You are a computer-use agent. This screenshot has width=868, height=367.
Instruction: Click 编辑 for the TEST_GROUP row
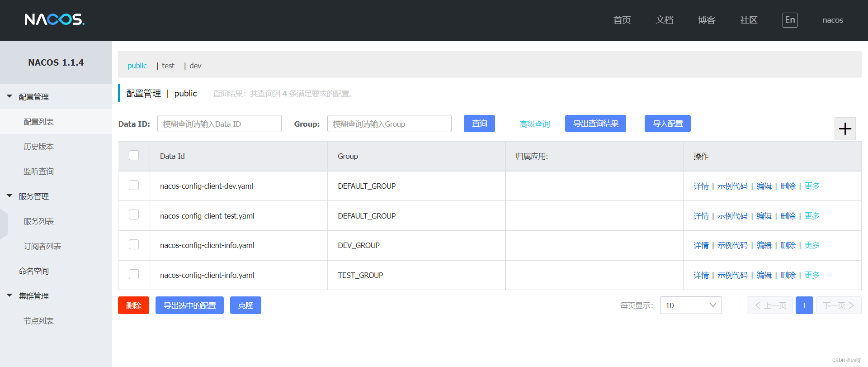click(x=764, y=275)
